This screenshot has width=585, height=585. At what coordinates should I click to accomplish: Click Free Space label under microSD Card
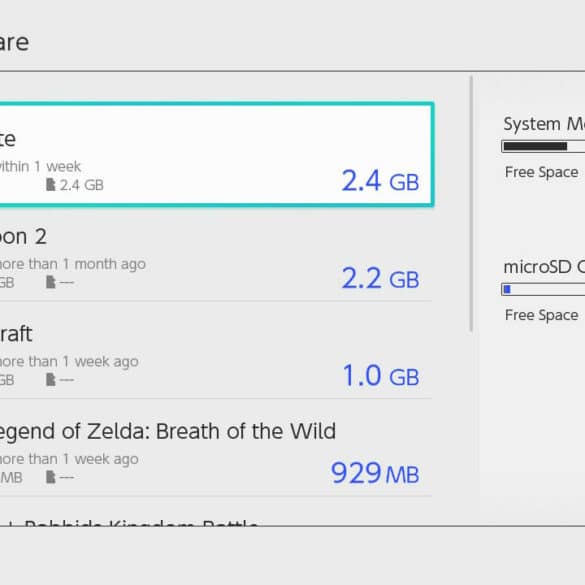(541, 315)
